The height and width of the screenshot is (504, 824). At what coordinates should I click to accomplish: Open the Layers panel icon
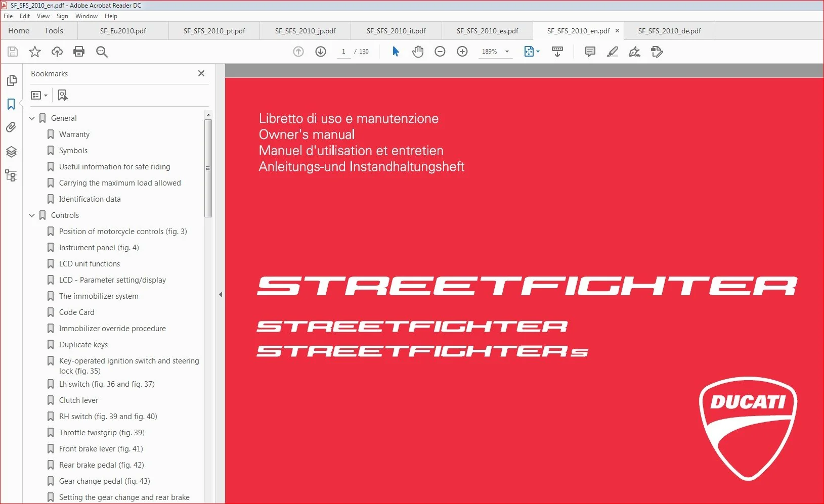(11, 152)
